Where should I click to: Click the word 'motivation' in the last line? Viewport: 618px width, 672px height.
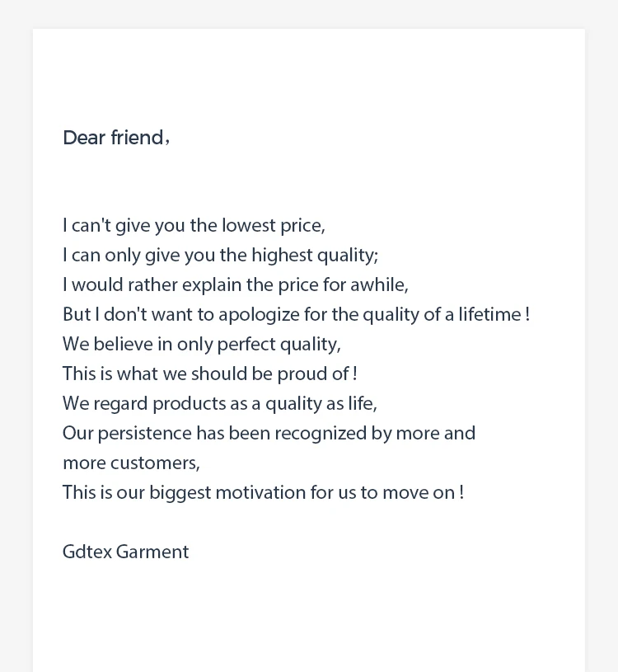point(260,493)
